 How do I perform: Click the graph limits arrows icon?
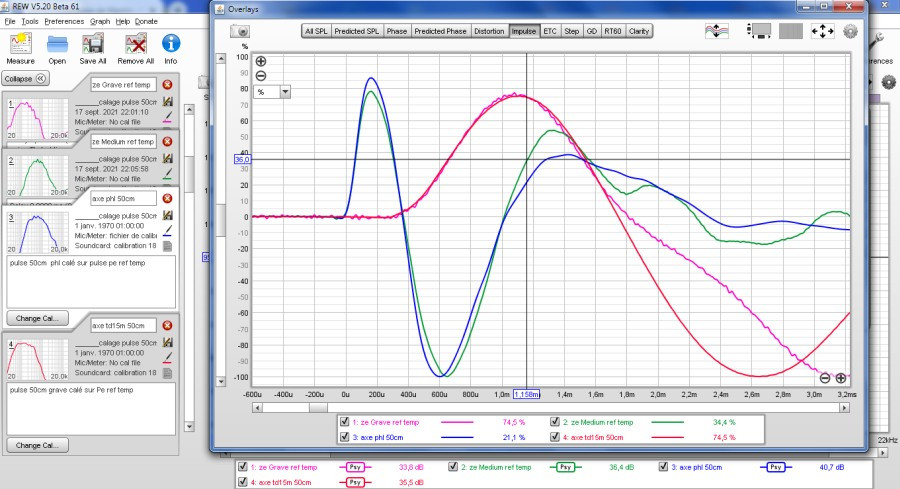[x=822, y=31]
